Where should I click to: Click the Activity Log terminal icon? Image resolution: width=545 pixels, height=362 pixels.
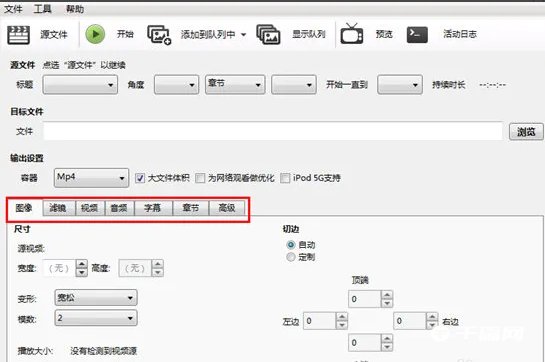[x=417, y=34]
